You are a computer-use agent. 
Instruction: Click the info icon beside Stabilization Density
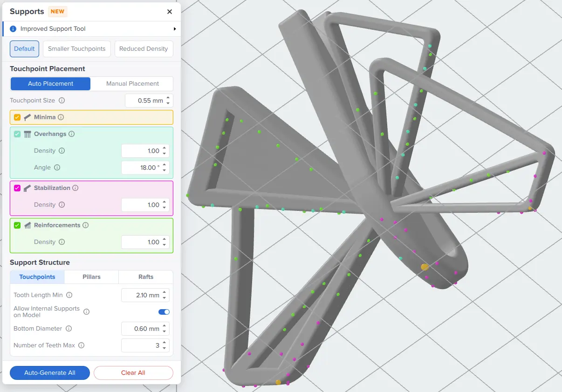62,205
